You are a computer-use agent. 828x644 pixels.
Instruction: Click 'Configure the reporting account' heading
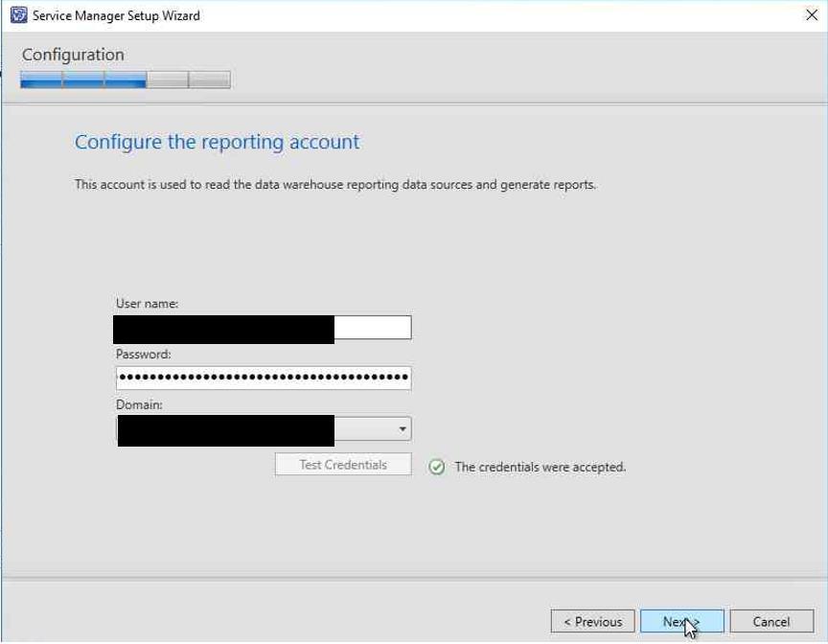(x=217, y=142)
